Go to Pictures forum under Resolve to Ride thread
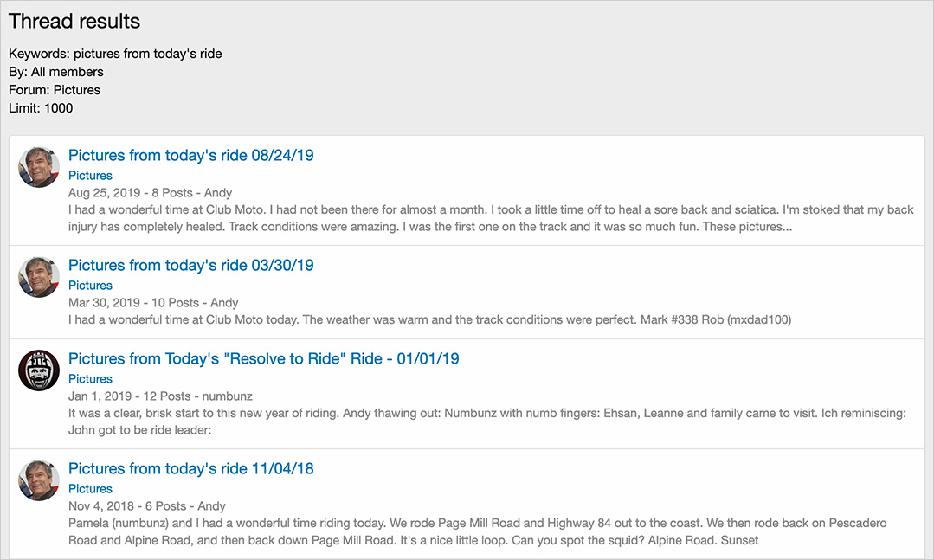Viewport: 934px width, 560px height. pyautogui.click(x=90, y=379)
